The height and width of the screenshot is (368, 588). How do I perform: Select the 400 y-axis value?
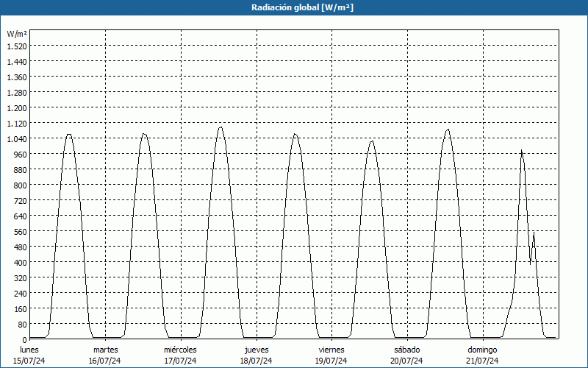tap(21, 263)
